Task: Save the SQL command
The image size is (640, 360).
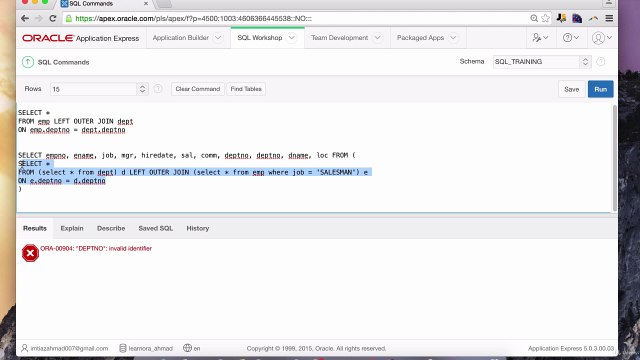Action: 571,89
